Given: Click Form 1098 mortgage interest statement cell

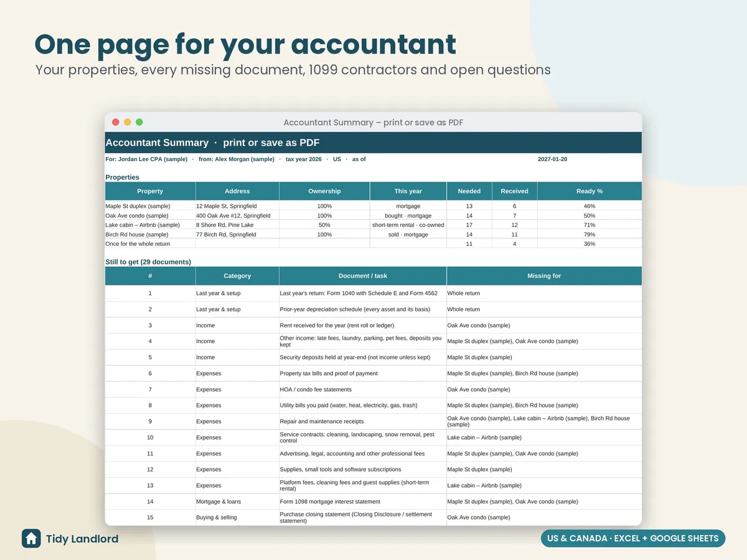Looking at the screenshot, I should [363, 502].
